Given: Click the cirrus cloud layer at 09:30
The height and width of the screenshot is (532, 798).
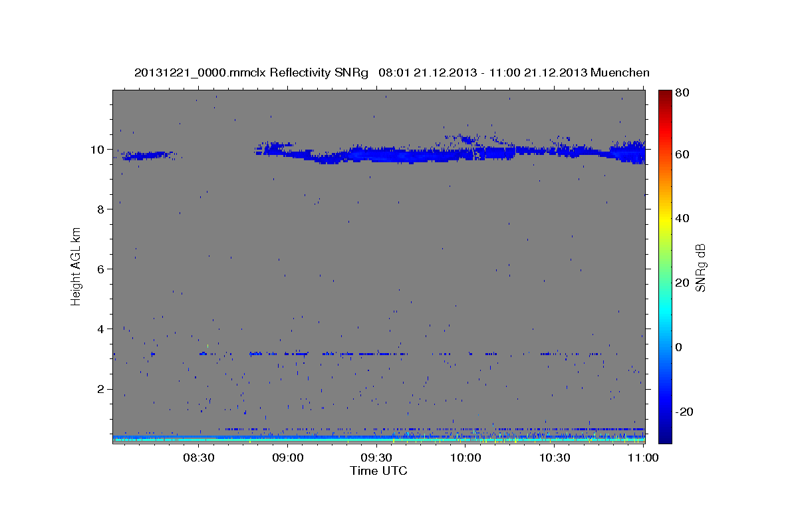Looking at the screenshot, I should tap(376, 156).
